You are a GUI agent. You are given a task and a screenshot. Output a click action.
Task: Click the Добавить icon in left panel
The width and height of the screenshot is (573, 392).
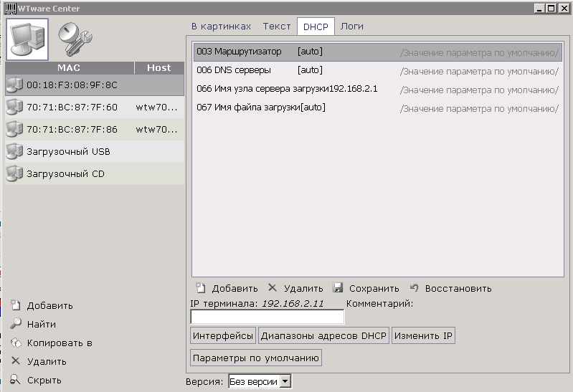[x=16, y=305]
